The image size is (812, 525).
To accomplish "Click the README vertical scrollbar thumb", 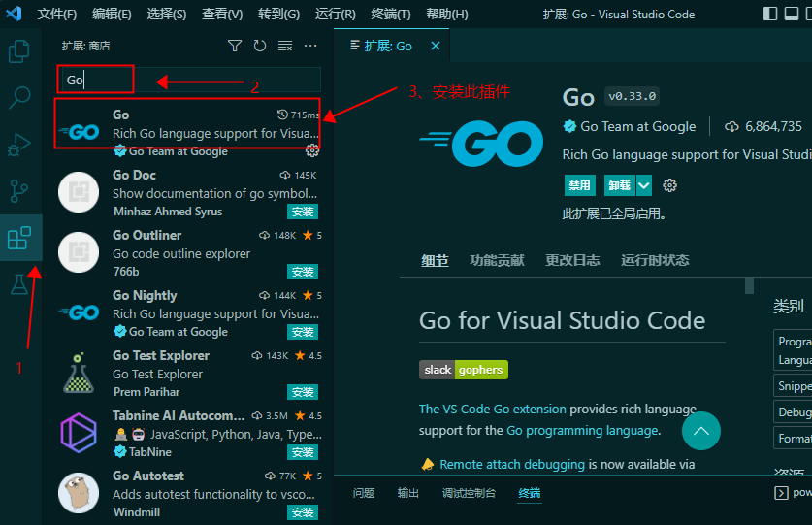I will (x=749, y=285).
